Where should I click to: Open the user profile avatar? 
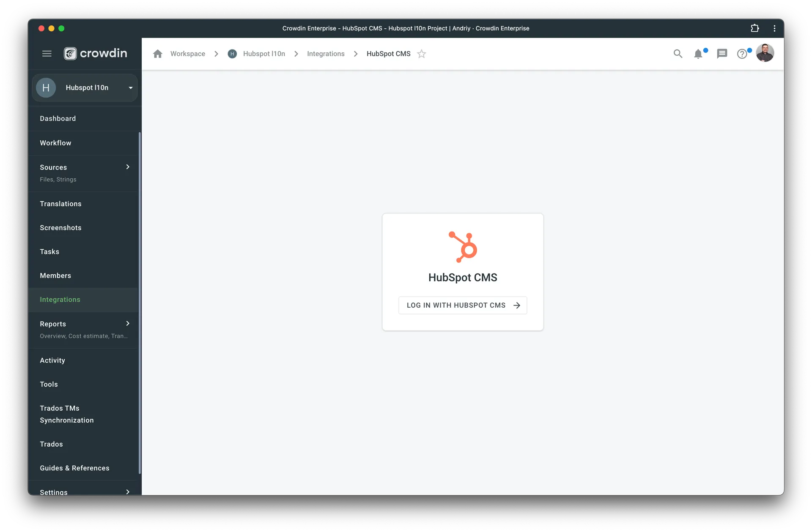(x=765, y=53)
